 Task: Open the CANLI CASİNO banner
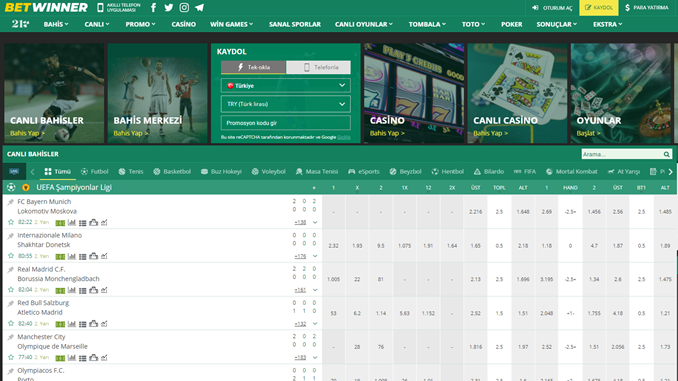[517, 93]
